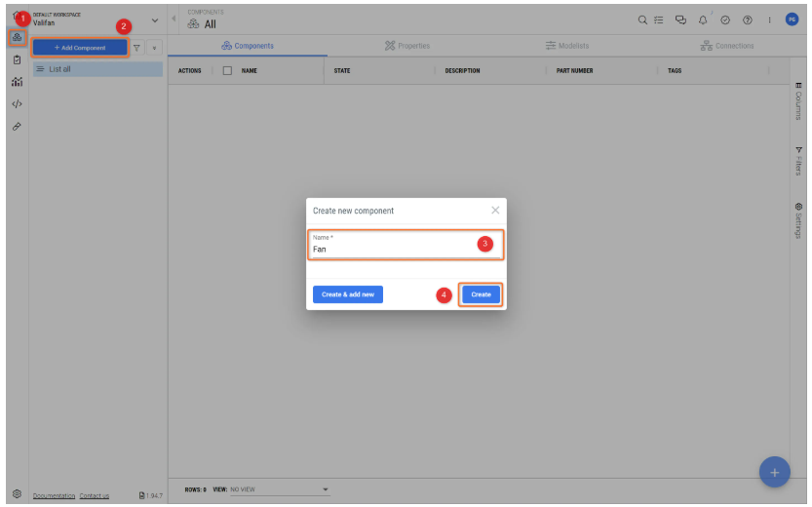
Task: Sort by the TAGS column header
Action: [x=675, y=70]
